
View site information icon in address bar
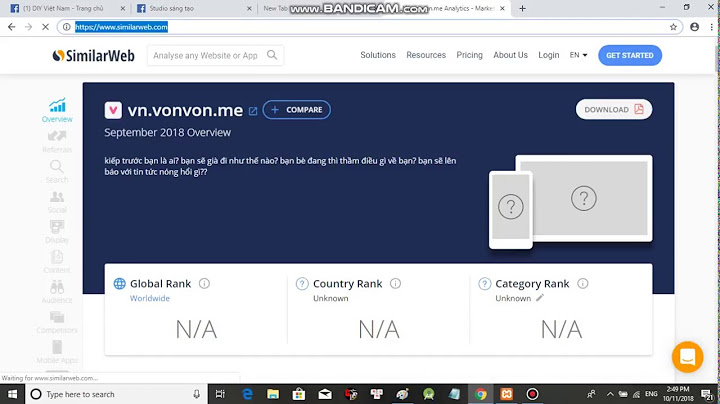[67, 27]
